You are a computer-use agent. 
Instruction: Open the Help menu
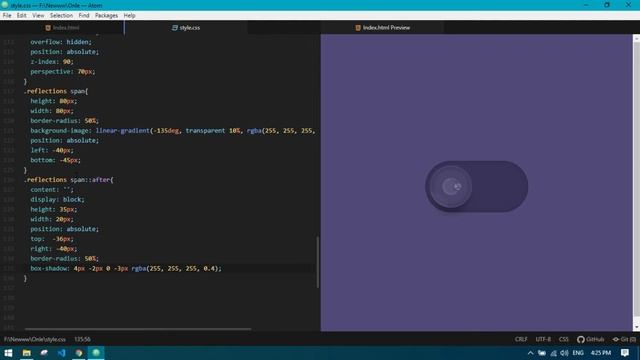pos(129,16)
